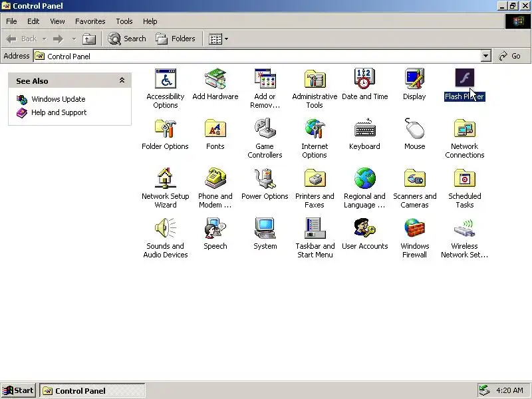532x399 pixels.
Task: Select the Power Options icon
Action: [x=265, y=178]
